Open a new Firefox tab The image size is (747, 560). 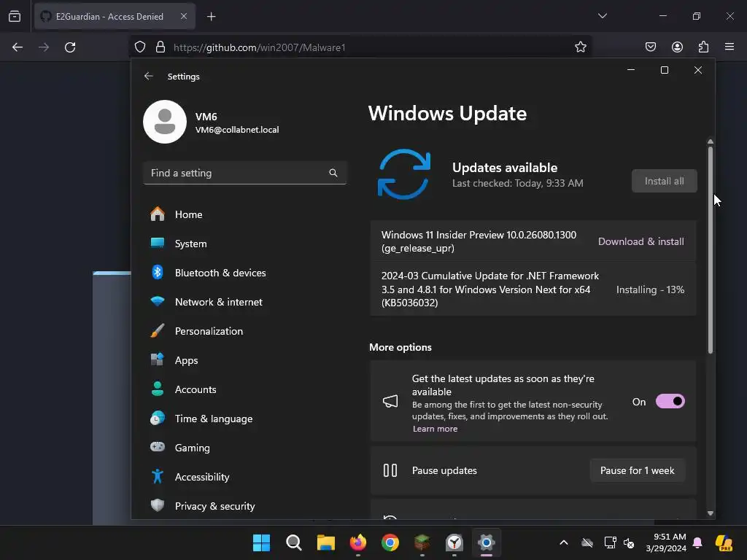[211, 17]
